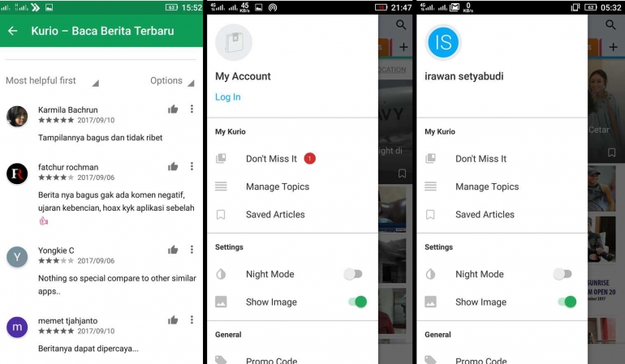Toggle Night Mode switch in irawan's drawer
This screenshot has width=625, height=364.
coord(562,274)
